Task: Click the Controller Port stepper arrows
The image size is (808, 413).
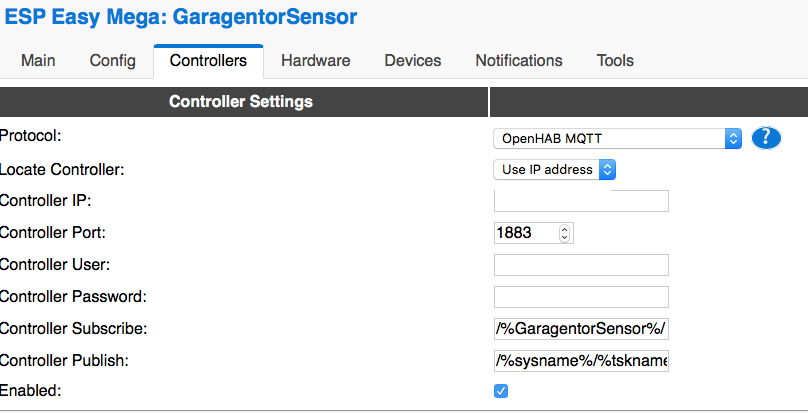Action: (565, 233)
